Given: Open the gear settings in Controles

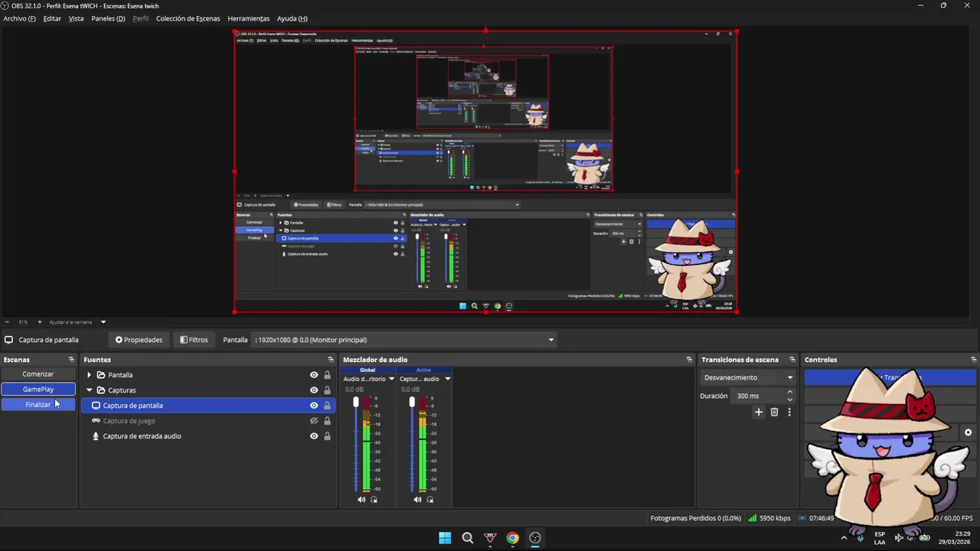Looking at the screenshot, I should point(968,432).
